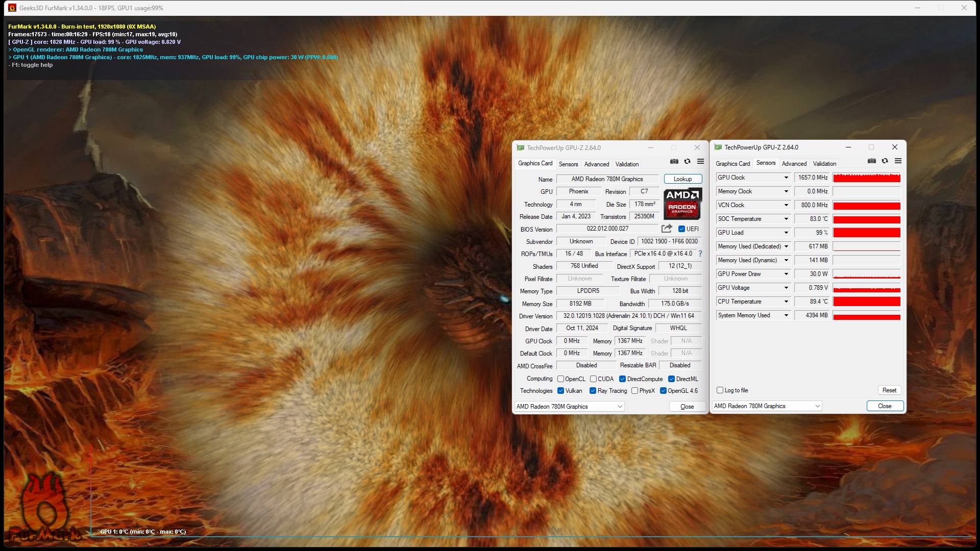980x551 pixels.
Task: Click camera icon in Sensors GPU-Z window
Action: point(872,161)
